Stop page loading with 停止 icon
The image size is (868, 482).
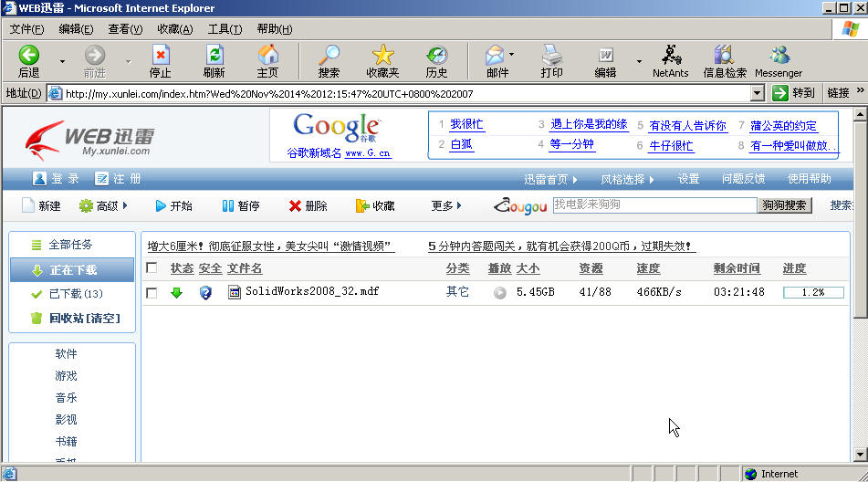tap(161, 55)
